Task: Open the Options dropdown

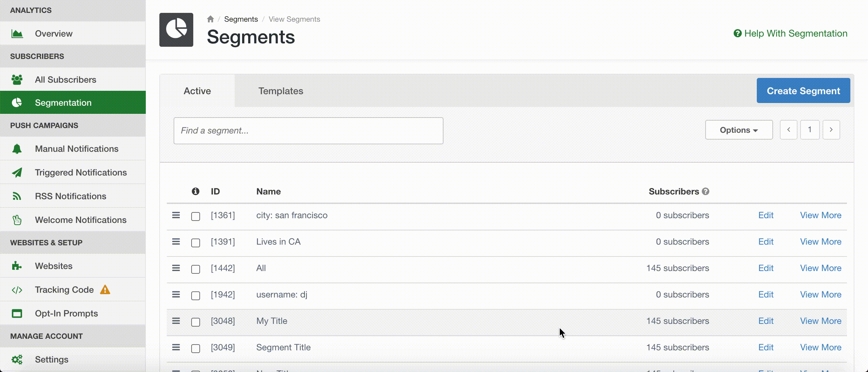Action: [x=739, y=130]
